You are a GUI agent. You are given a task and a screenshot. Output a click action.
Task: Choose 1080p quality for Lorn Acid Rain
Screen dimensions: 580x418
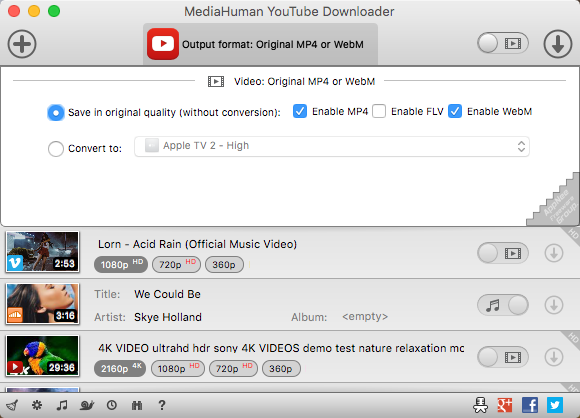click(x=121, y=264)
